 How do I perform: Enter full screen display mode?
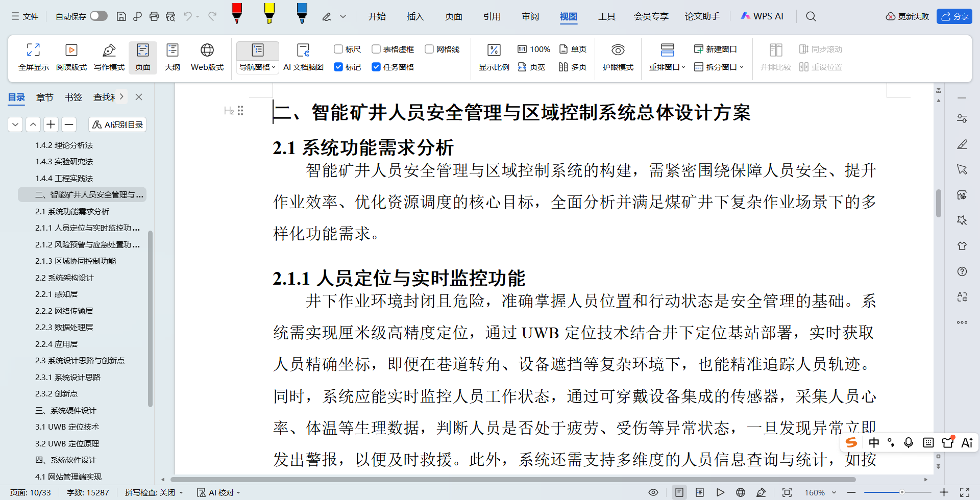coord(34,57)
